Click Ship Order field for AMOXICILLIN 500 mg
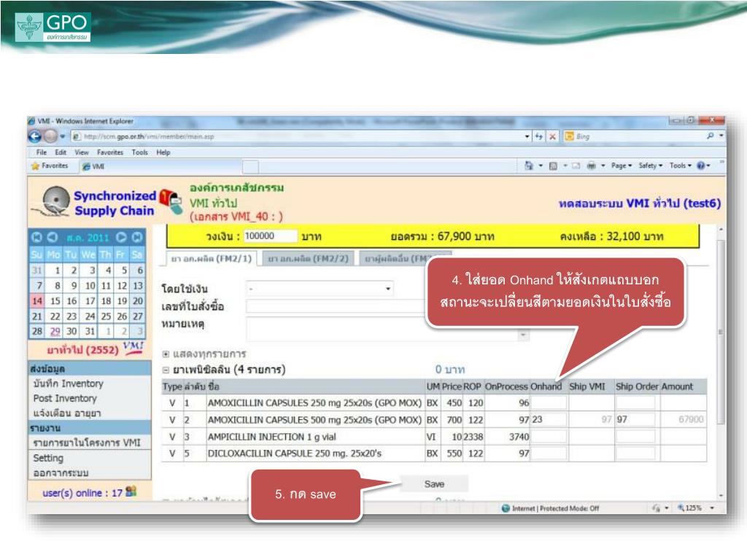Screen dimensions: 747x560 (635, 419)
